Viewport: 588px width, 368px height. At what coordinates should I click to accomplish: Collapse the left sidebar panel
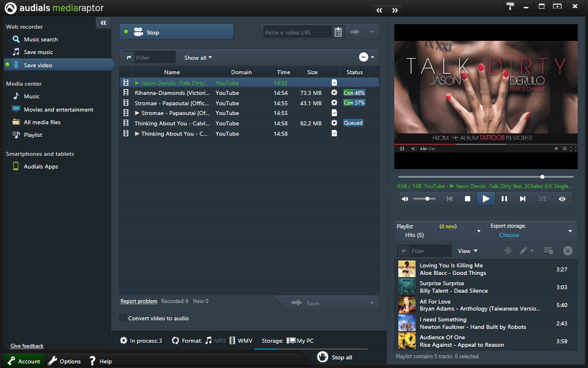(x=103, y=22)
